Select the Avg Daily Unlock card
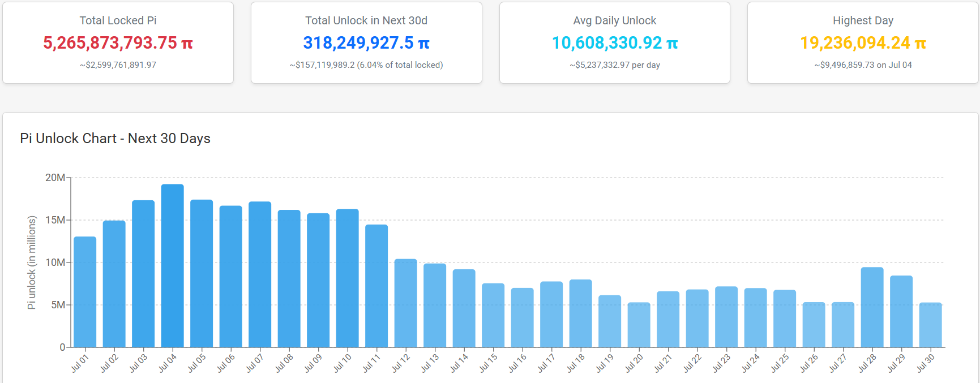980x383 pixels. pos(614,43)
